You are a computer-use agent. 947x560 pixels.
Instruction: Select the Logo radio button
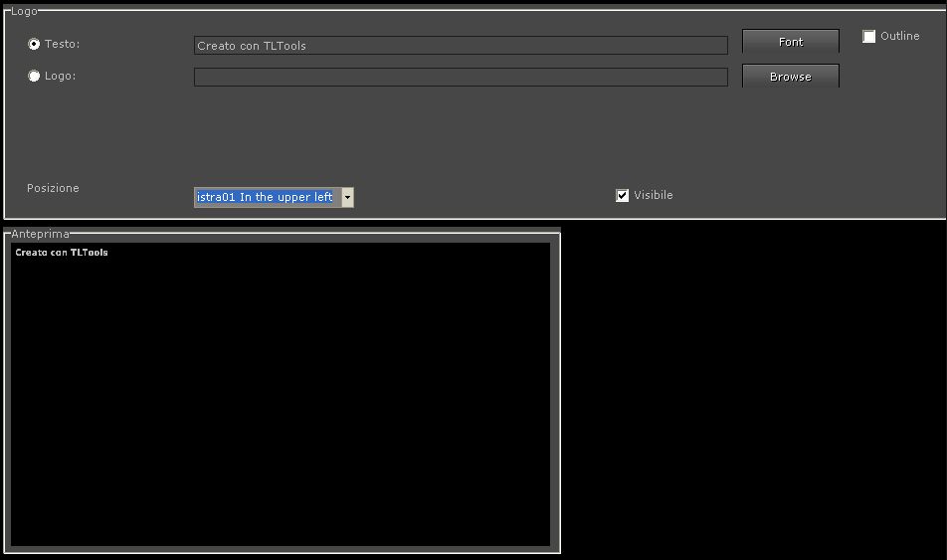tap(34, 77)
